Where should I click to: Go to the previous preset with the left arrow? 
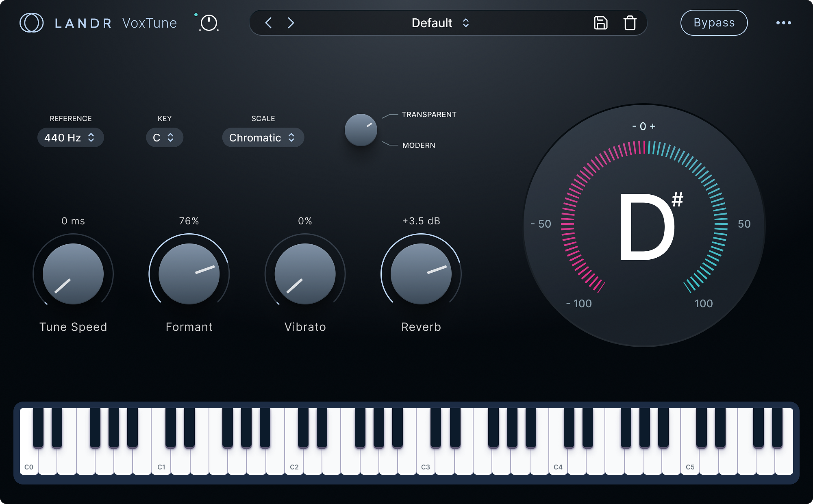coord(268,23)
